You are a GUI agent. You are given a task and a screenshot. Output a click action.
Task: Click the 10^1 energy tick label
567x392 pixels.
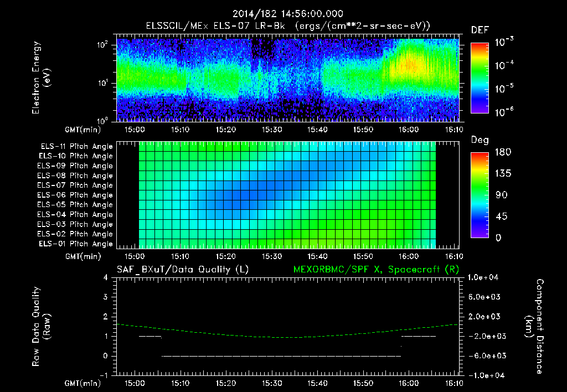coord(102,83)
